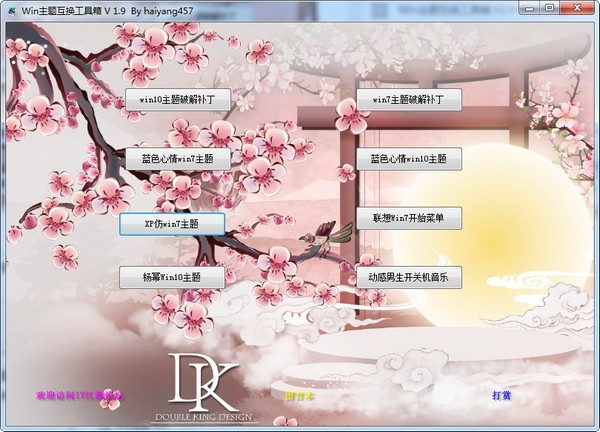
Task: Choose the 杨幂Win10主题 theme
Action: (x=172, y=277)
